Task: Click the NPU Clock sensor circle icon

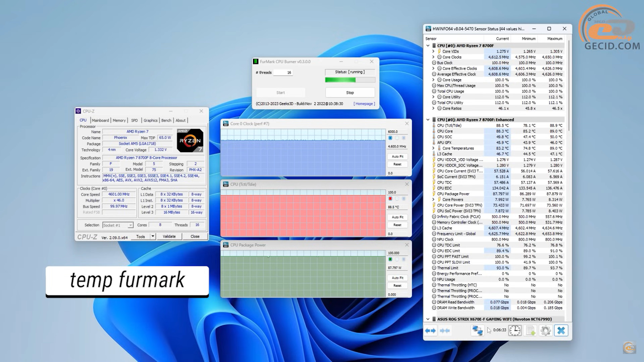Action: [434, 239]
